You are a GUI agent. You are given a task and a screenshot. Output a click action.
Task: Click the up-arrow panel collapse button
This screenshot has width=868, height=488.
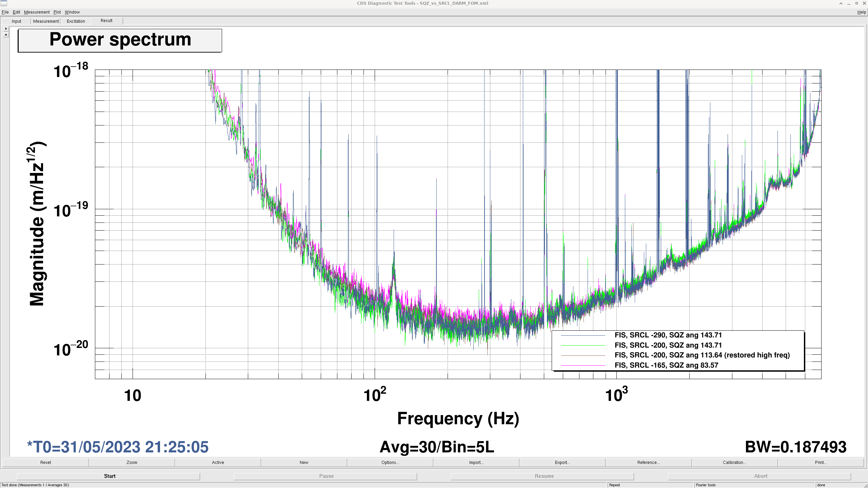click(x=6, y=35)
